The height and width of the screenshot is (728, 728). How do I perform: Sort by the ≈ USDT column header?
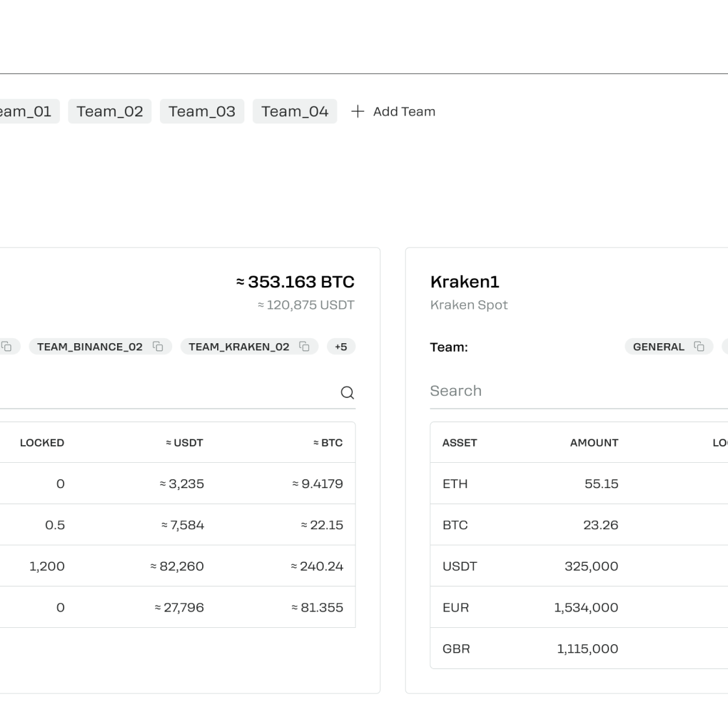click(185, 443)
